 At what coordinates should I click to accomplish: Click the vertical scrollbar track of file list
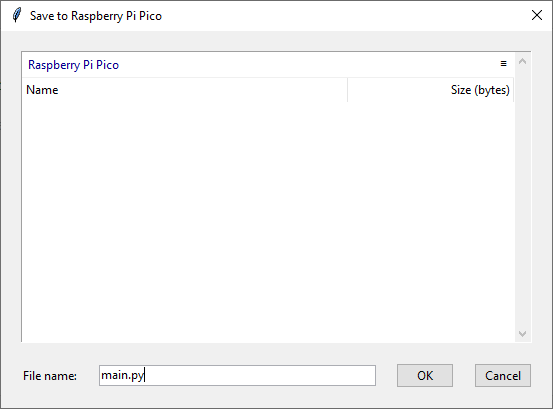tap(522, 197)
